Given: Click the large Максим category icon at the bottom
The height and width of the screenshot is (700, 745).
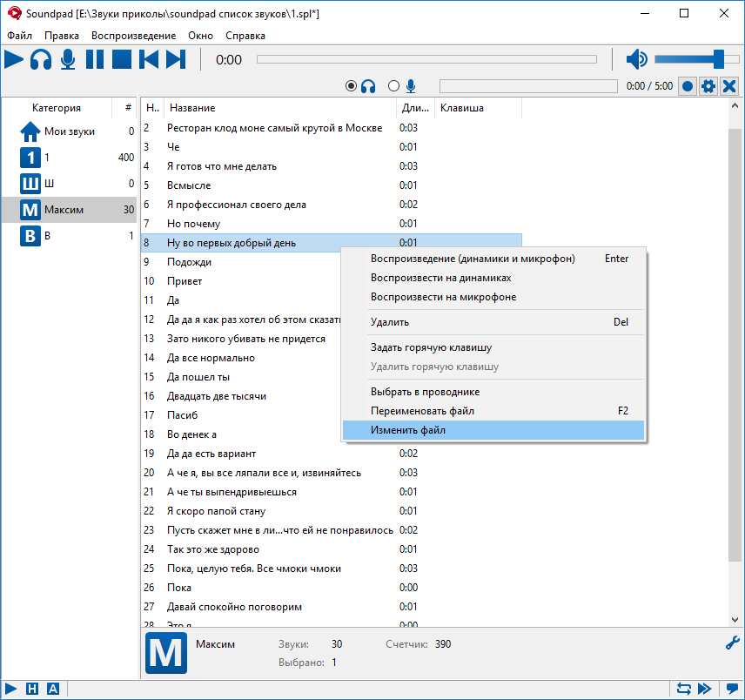Looking at the screenshot, I should point(166,653).
